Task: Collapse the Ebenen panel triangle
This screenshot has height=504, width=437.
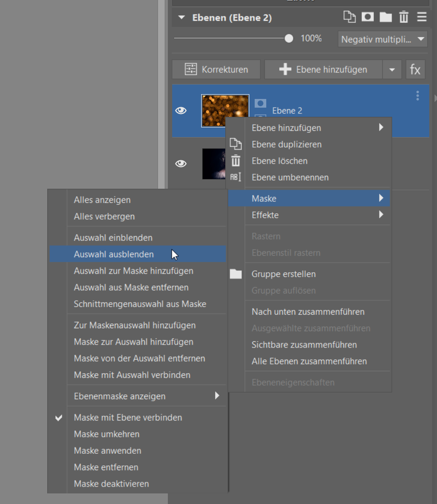Action: pos(182,17)
